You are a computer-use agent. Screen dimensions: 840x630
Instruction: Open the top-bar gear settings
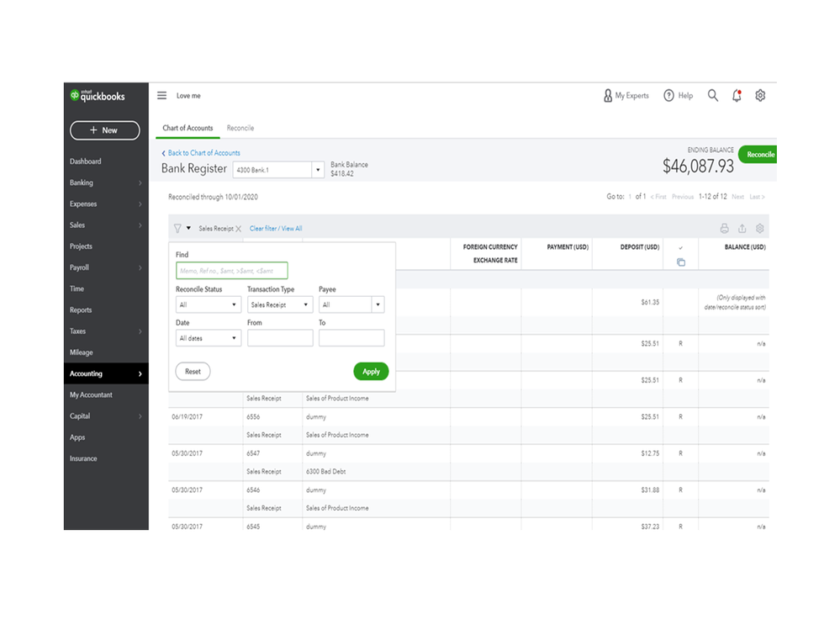click(760, 95)
